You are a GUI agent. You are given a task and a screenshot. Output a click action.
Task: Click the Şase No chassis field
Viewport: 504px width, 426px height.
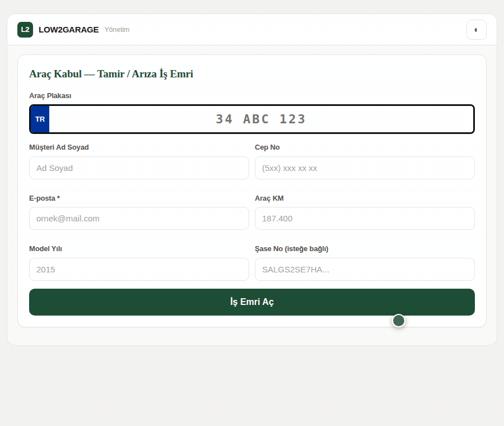[365, 269]
